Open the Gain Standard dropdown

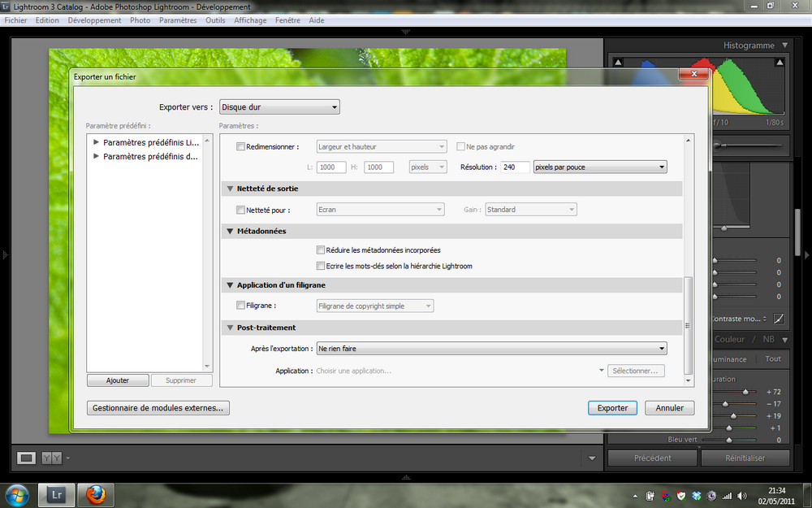point(531,210)
